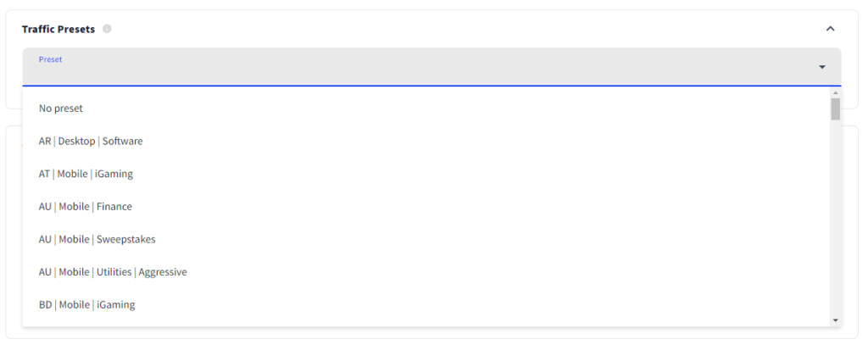Select the "No preset" option

point(426,109)
